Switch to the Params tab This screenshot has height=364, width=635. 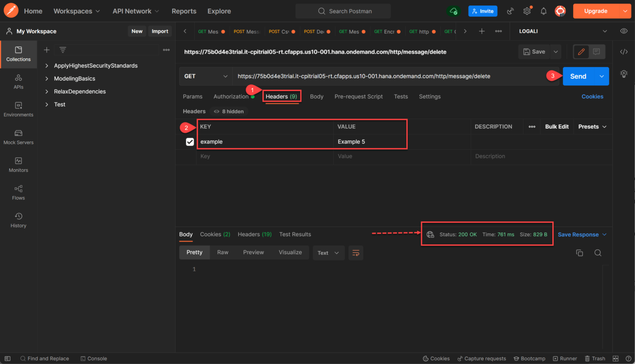pos(193,96)
